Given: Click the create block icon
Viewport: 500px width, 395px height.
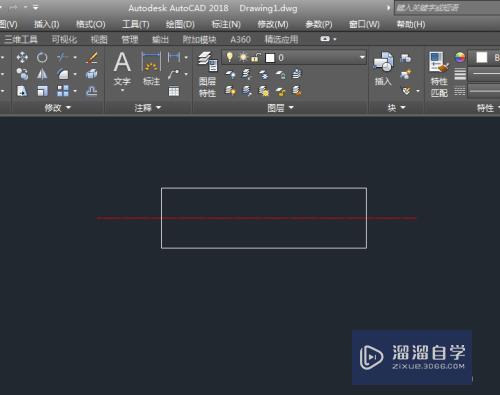Looking at the screenshot, I should (x=406, y=58).
